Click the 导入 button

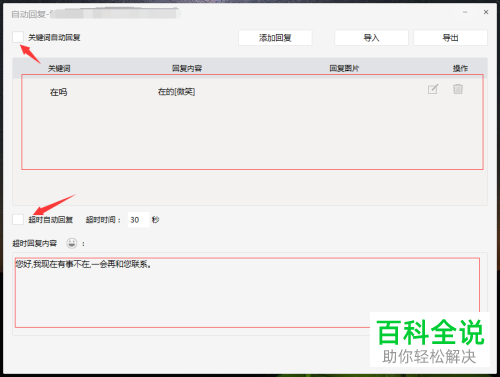click(371, 38)
